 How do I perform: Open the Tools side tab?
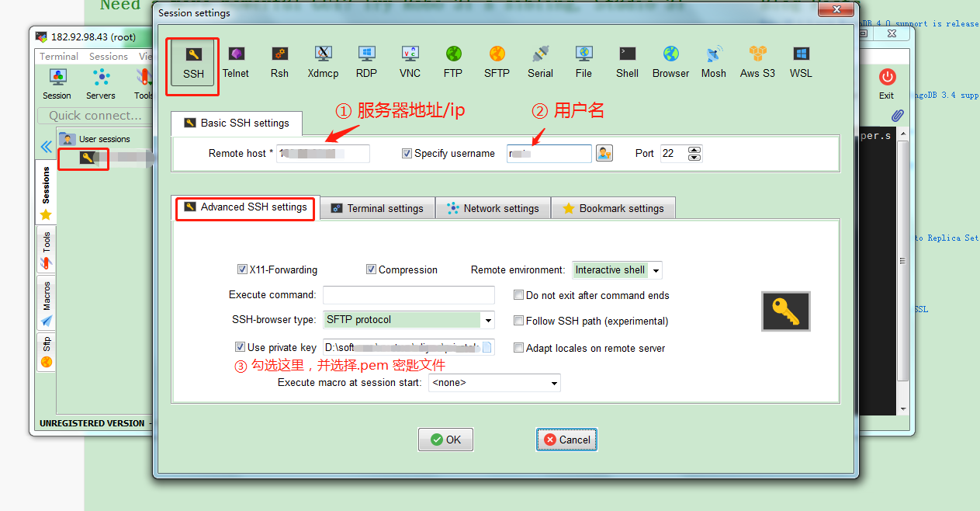coord(46,250)
